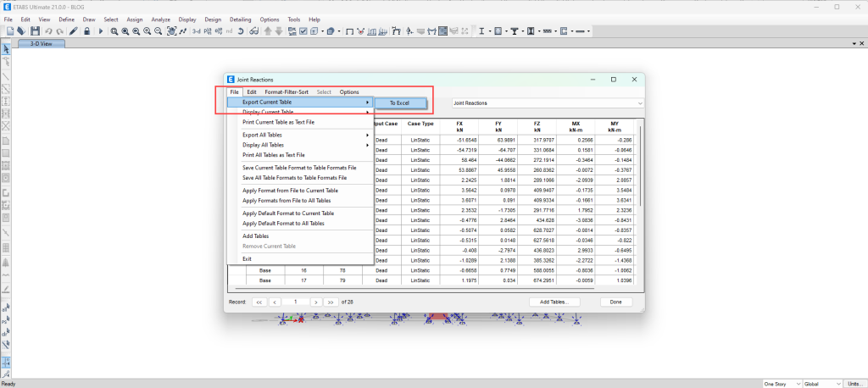Click the record number input field
Viewport: 868px width, 388px height.
296,302
